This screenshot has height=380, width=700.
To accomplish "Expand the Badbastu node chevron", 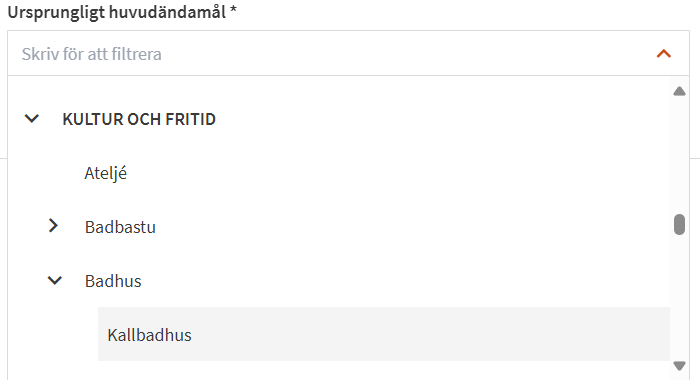I will (x=53, y=226).
